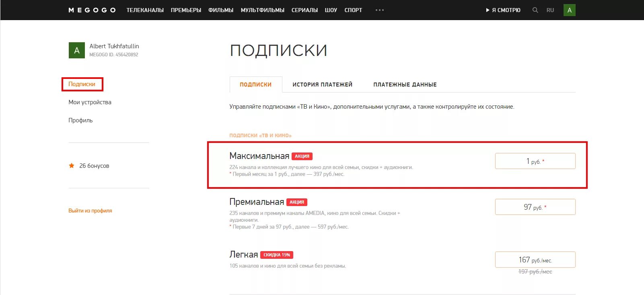Click the 224 канала description line

coord(321,167)
